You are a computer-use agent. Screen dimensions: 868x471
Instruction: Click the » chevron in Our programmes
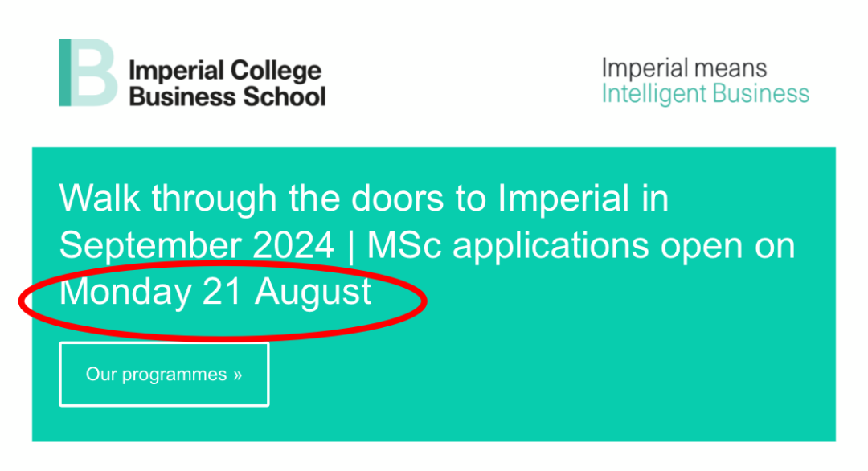237,375
